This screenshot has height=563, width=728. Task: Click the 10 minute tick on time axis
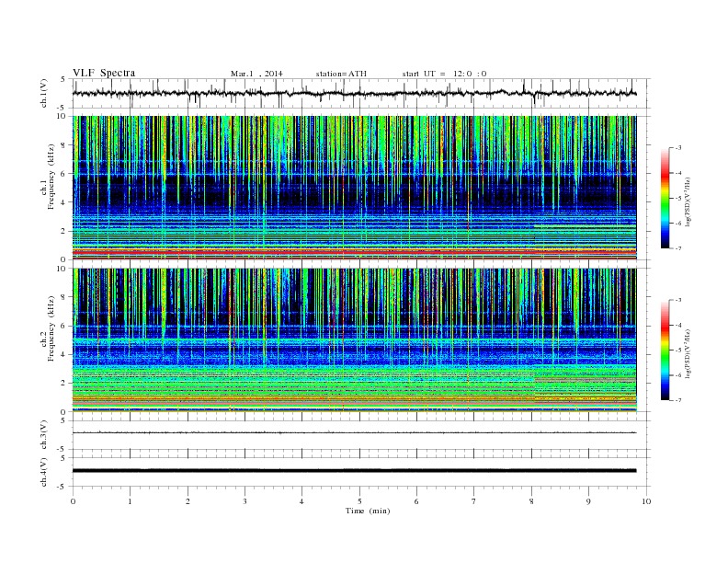(x=646, y=501)
